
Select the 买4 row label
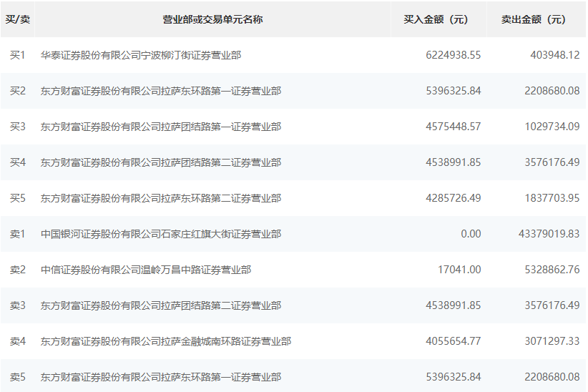pyautogui.click(x=18, y=162)
